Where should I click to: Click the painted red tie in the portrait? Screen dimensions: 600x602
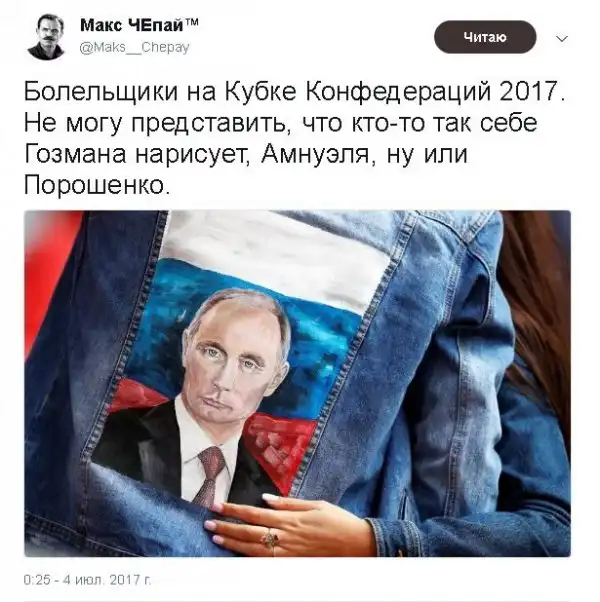[210, 475]
